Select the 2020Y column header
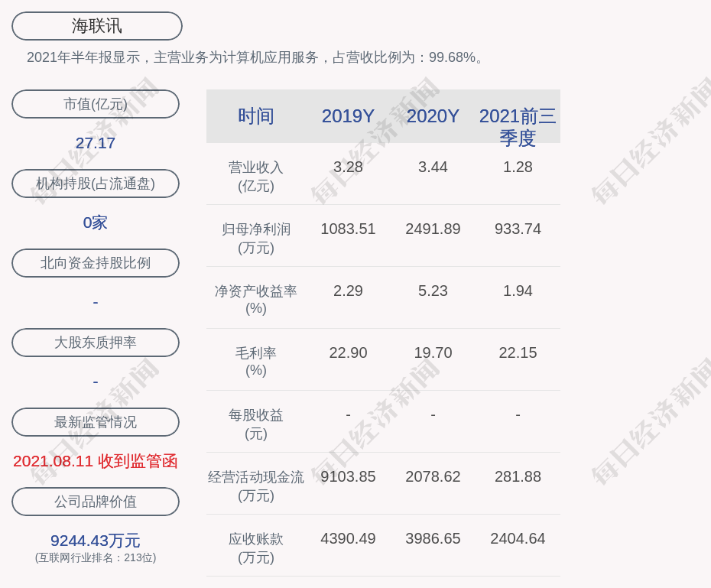This screenshot has height=588, width=711. coord(433,116)
